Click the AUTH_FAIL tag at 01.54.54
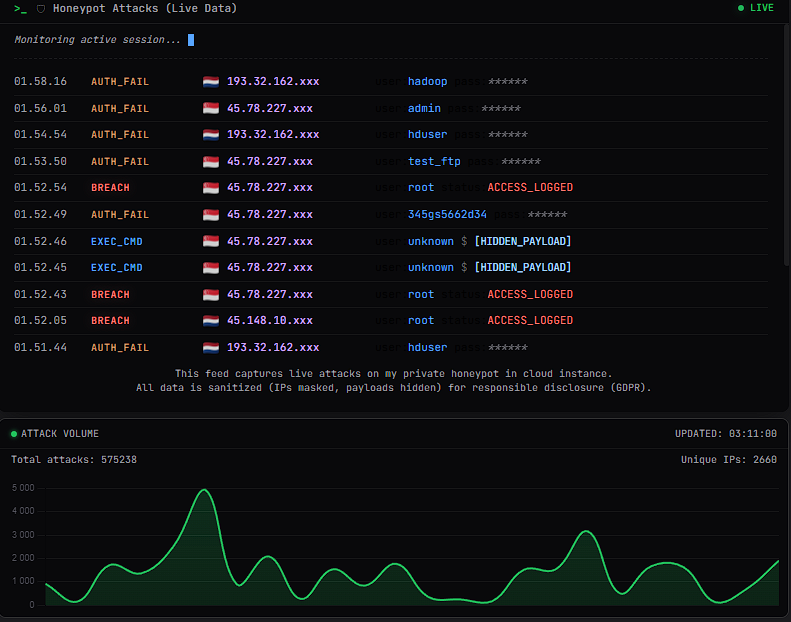This screenshot has width=791, height=622. [x=119, y=135]
